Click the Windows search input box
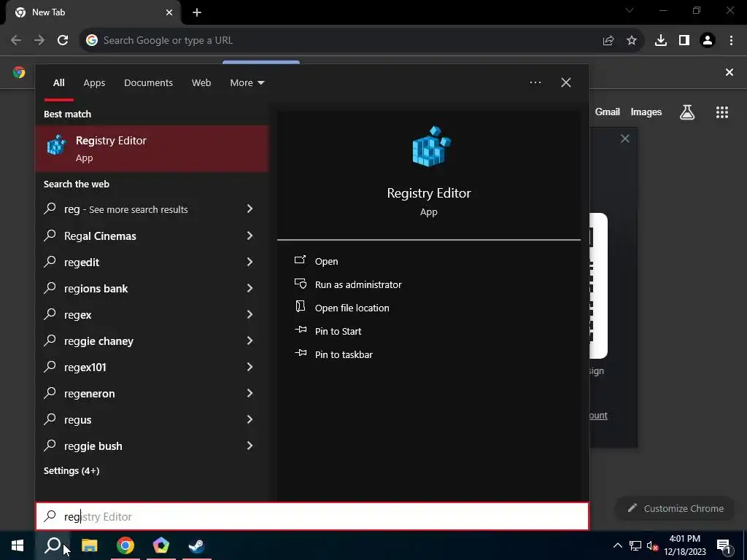Viewport: 747px width, 560px height. click(x=312, y=517)
